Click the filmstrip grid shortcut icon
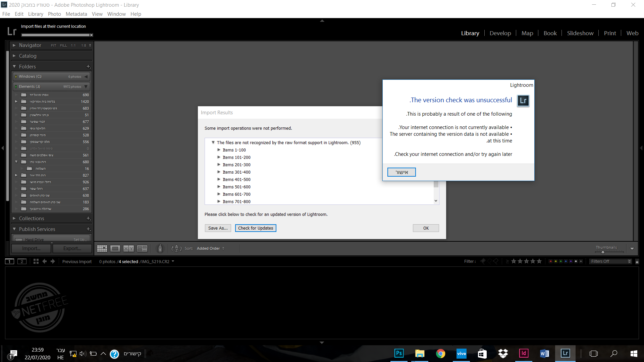The width and height of the screenshot is (644, 362). pyautogui.click(x=36, y=261)
